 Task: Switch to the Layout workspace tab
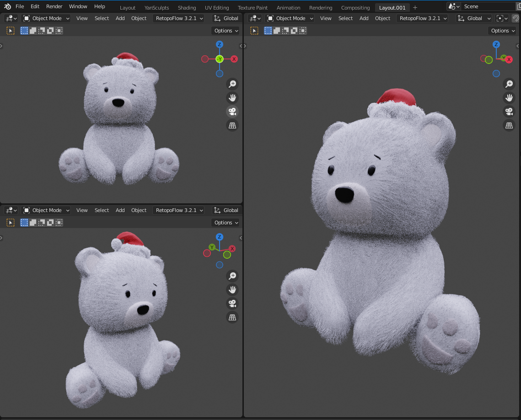click(x=128, y=8)
